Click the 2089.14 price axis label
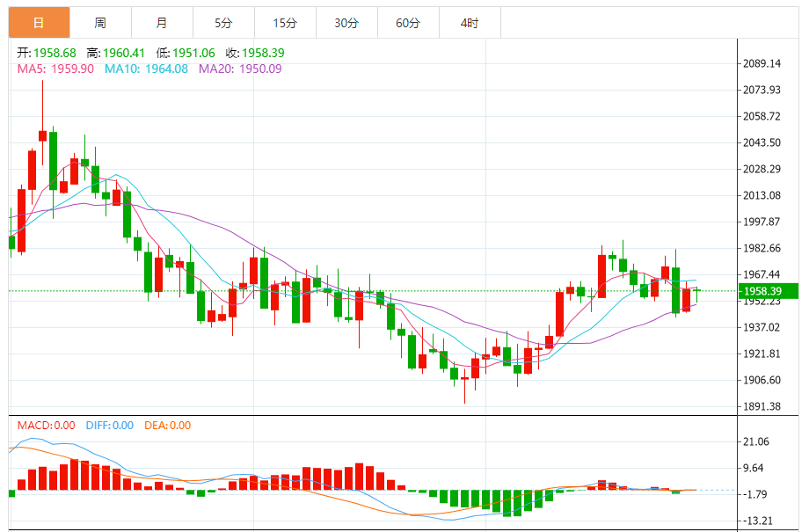The width and height of the screenshot is (809, 532). (762, 63)
